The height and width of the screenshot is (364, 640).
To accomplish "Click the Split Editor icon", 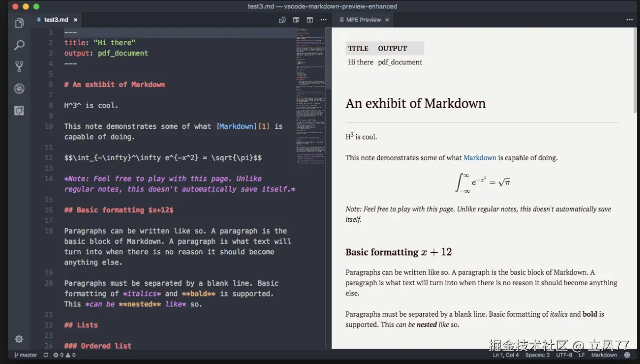I will coord(310,20).
